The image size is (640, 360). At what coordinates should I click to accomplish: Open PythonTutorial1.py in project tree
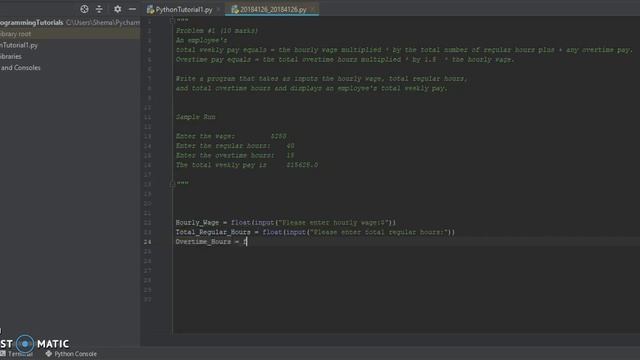[x=19, y=45]
